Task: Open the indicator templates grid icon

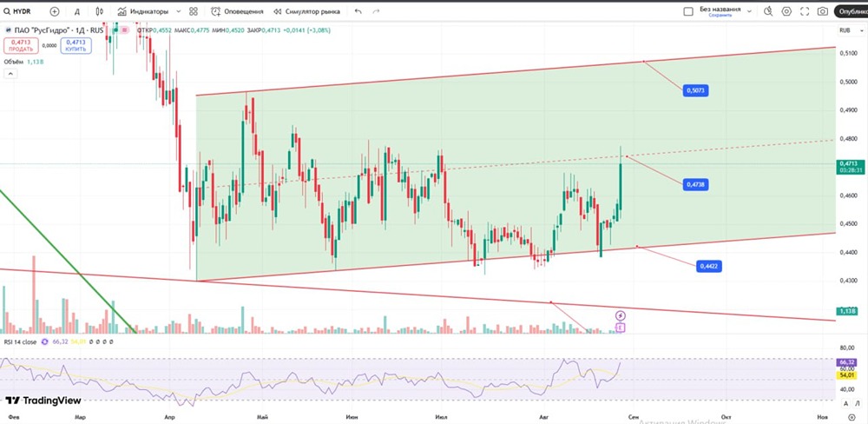Action: tap(194, 11)
